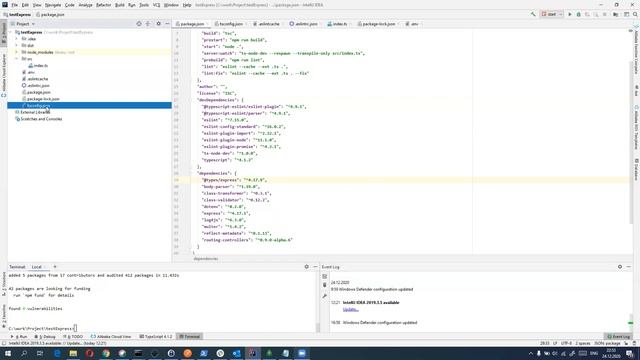640x360 pixels.
Task: Click the terminal prompt input line
Action: click(x=42, y=328)
